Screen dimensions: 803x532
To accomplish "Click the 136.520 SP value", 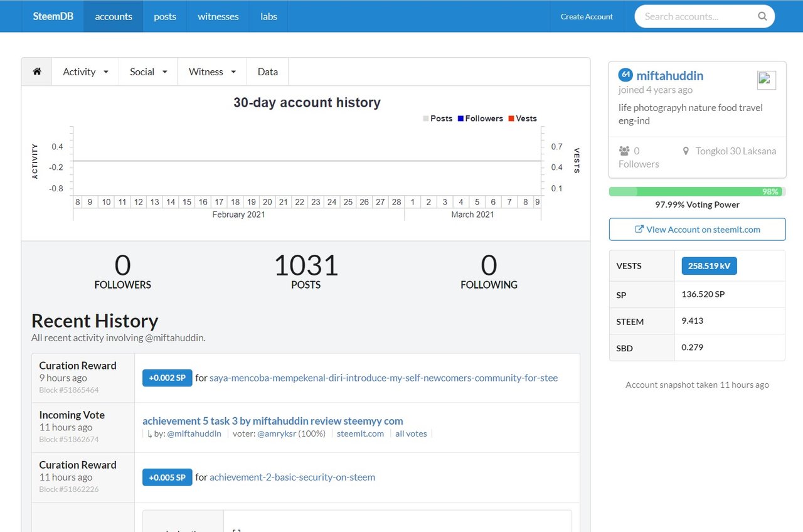I will (703, 294).
